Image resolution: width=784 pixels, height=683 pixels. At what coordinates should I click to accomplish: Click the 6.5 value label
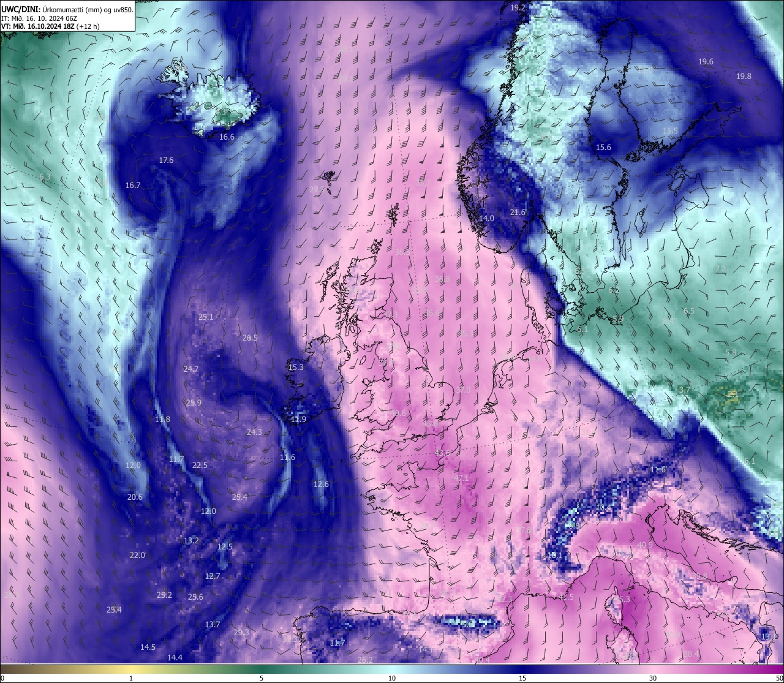pos(689,311)
